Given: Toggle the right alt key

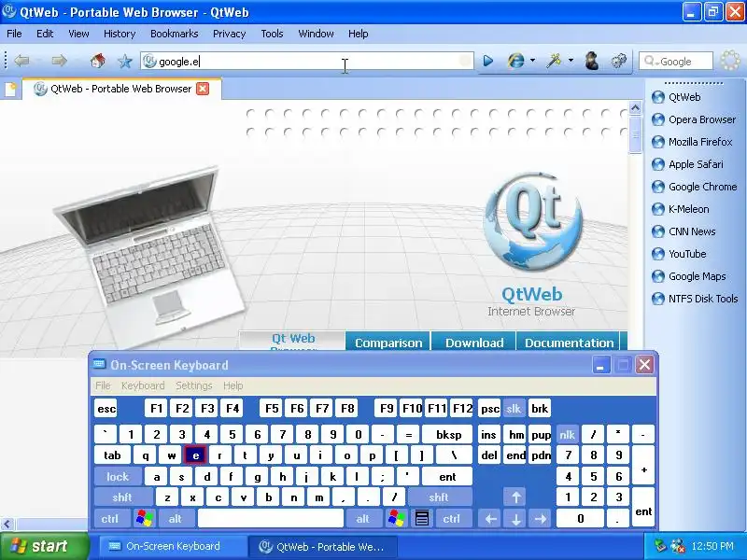Looking at the screenshot, I should click(x=363, y=518).
